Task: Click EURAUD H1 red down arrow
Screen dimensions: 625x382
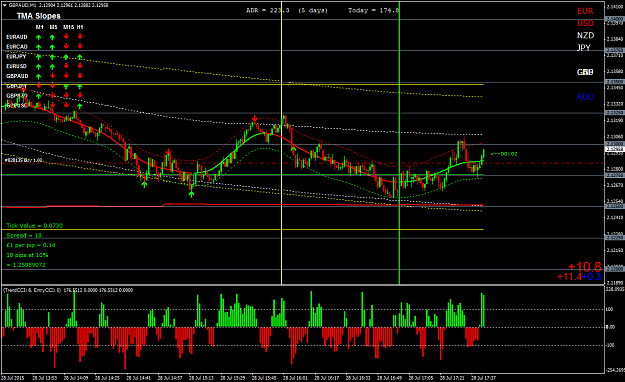Action: (x=80, y=37)
